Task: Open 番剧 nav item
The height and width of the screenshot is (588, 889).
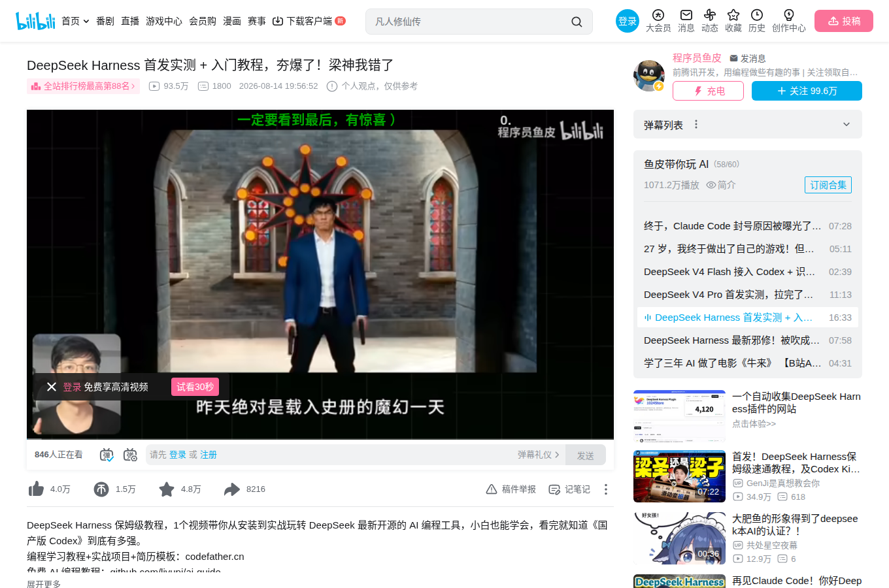Action: (x=105, y=21)
